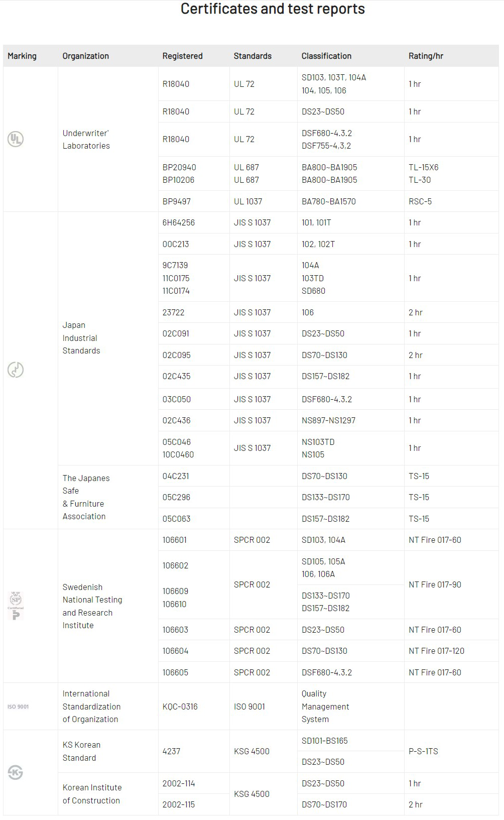This screenshot has height=820, width=504.
Task: Select the NT Fire 017-120 rating
Action: (436, 651)
